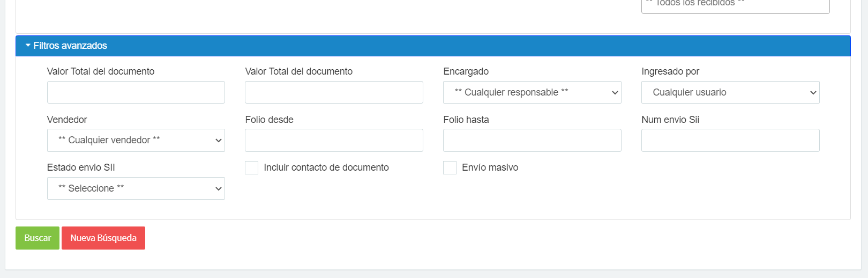Click the Filtros avanzados header bar title
868x278 pixels.
pyautogui.click(x=70, y=46)
